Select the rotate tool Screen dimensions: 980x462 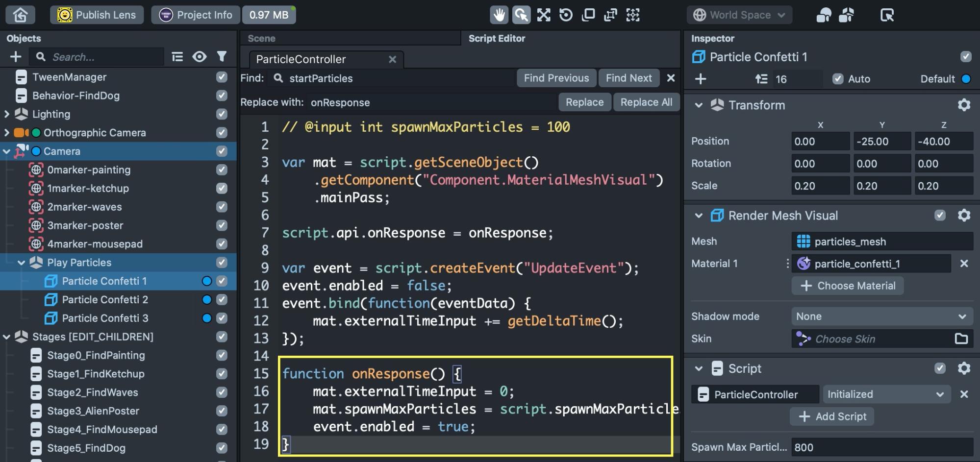pos(566,15)
